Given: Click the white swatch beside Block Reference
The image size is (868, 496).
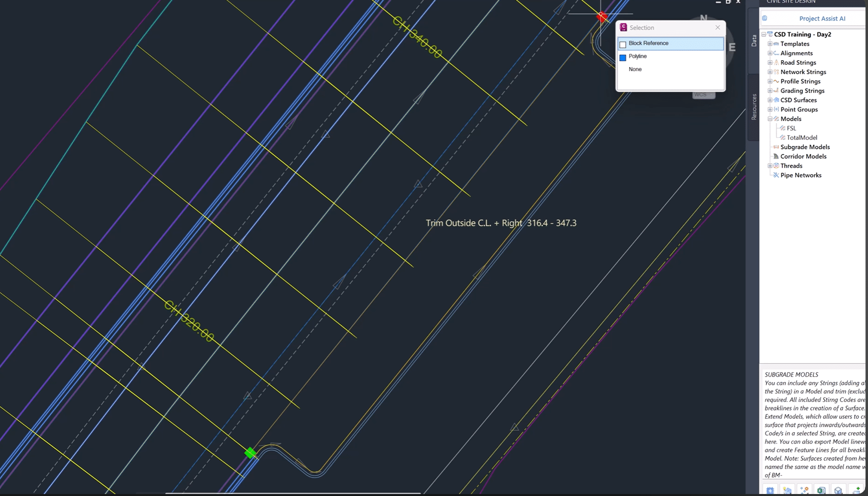Looking at the screenshot, I should (x=623, y=44).
